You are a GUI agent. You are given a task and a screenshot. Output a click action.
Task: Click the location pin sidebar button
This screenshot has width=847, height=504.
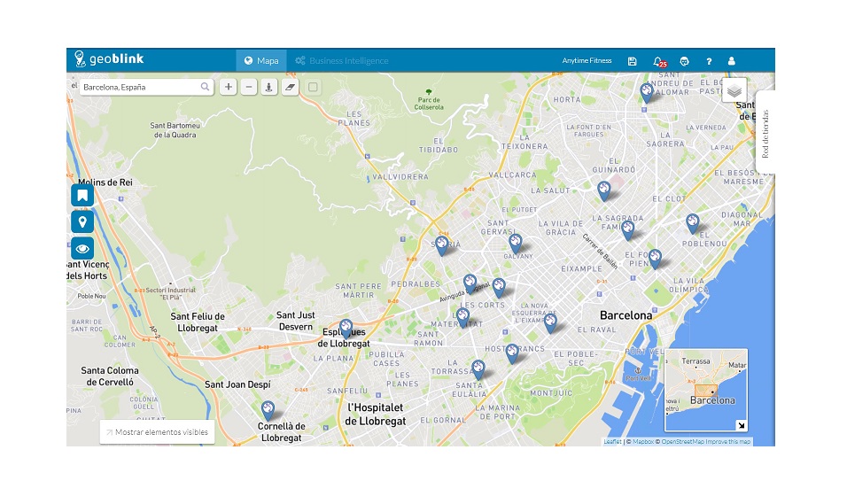(82, 221)
